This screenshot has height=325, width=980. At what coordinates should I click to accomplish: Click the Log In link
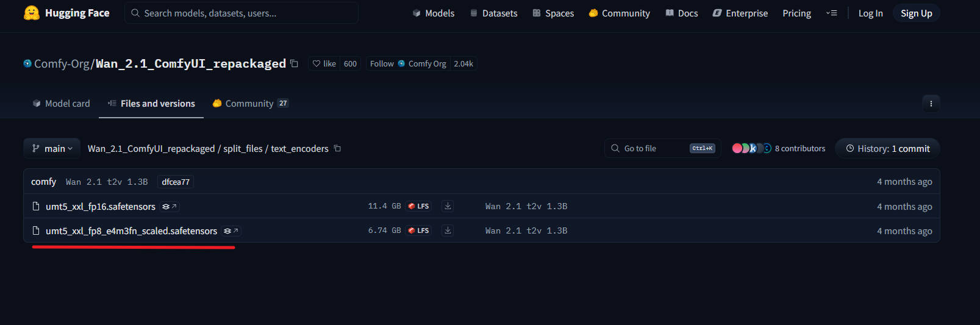coord(871,13)
